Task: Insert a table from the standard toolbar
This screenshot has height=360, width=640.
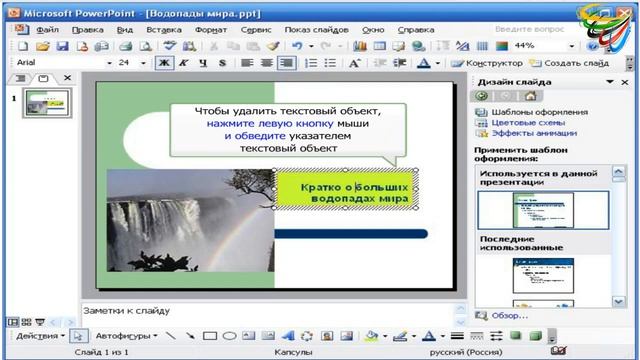Action: pyautogui.click(x=380, y=46)
